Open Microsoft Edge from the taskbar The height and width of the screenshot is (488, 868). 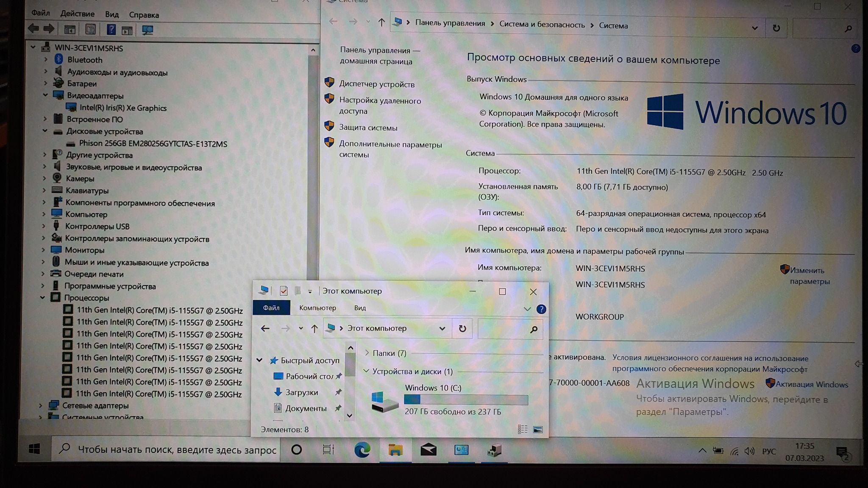[x=362, y=450]
